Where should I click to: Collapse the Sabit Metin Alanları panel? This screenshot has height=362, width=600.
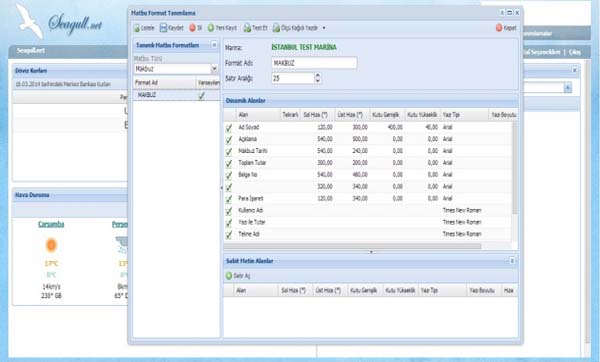coord(512,261)
